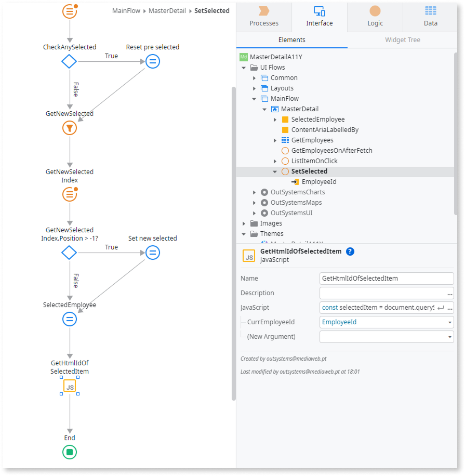This screenshot has height=476, width=465.
Task: Switch to the Logic tab
Action: [375, 17]
